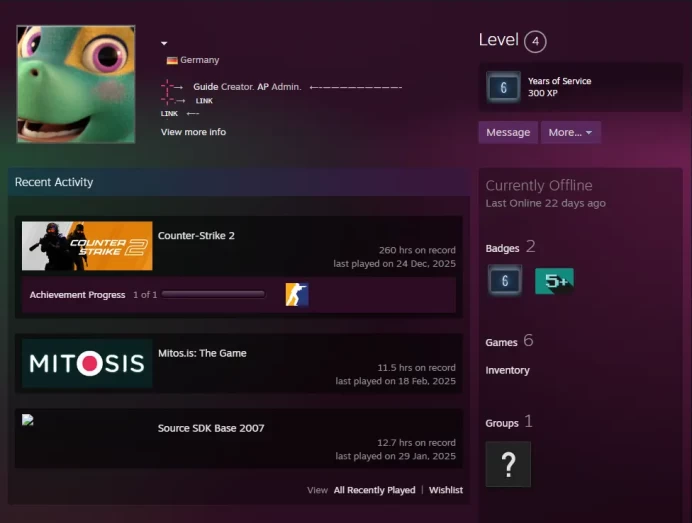
Task: Open the Games 6 link
Action: pos(509,341)
